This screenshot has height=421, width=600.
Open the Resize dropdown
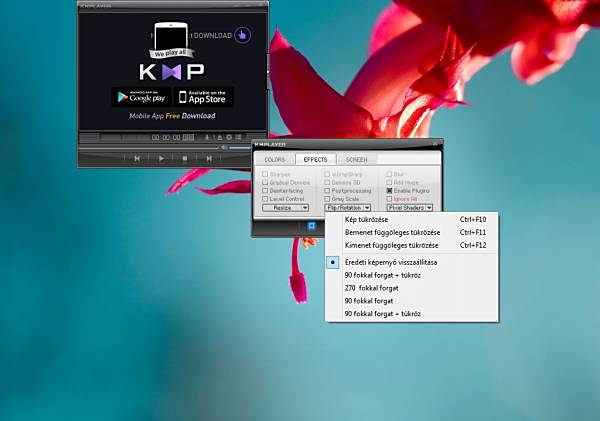click(285, 208)
